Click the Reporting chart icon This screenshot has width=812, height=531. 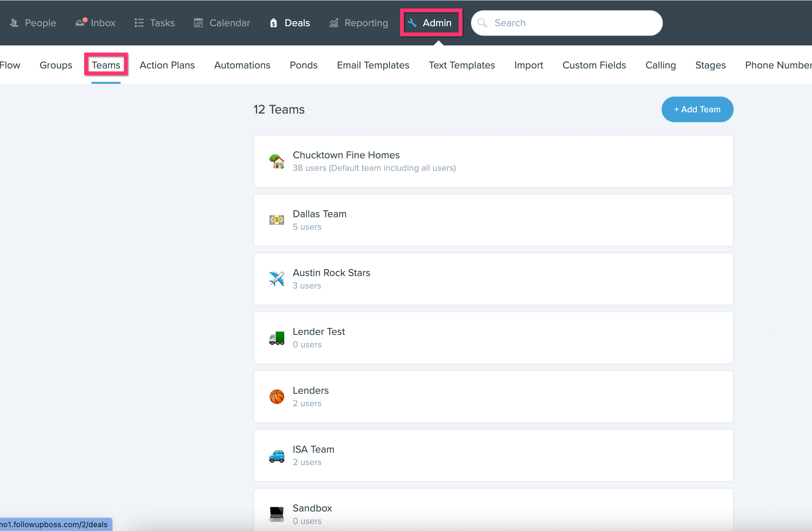[x=334, y=23]
